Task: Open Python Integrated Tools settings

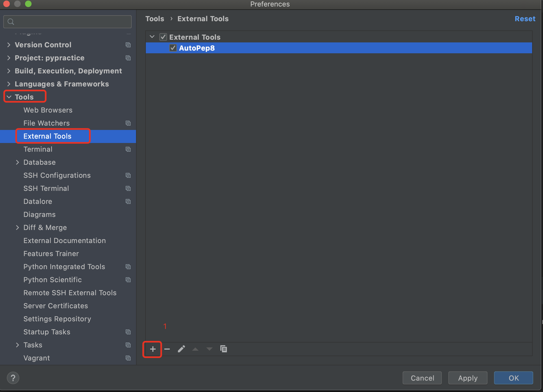Action: tap(64, 267)
